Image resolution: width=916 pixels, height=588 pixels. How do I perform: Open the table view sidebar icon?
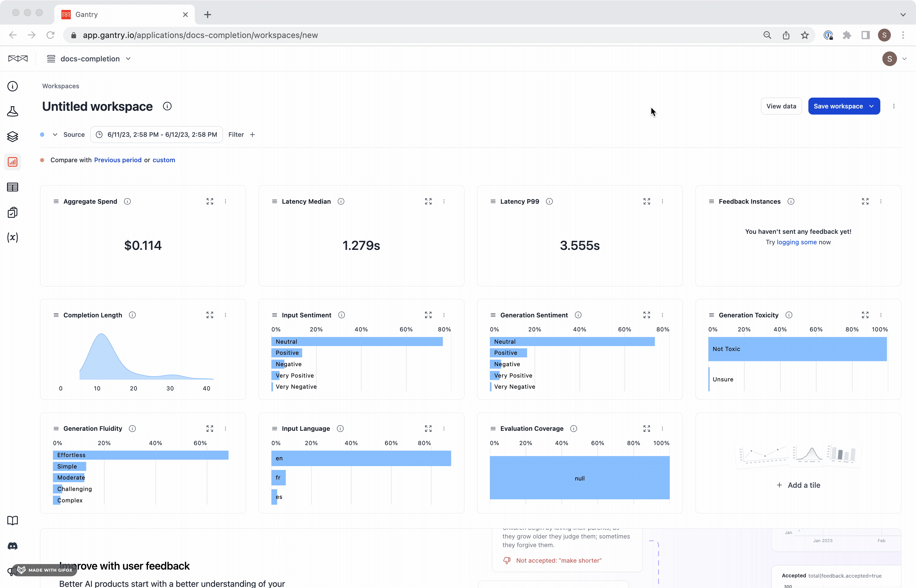[13, 187]
